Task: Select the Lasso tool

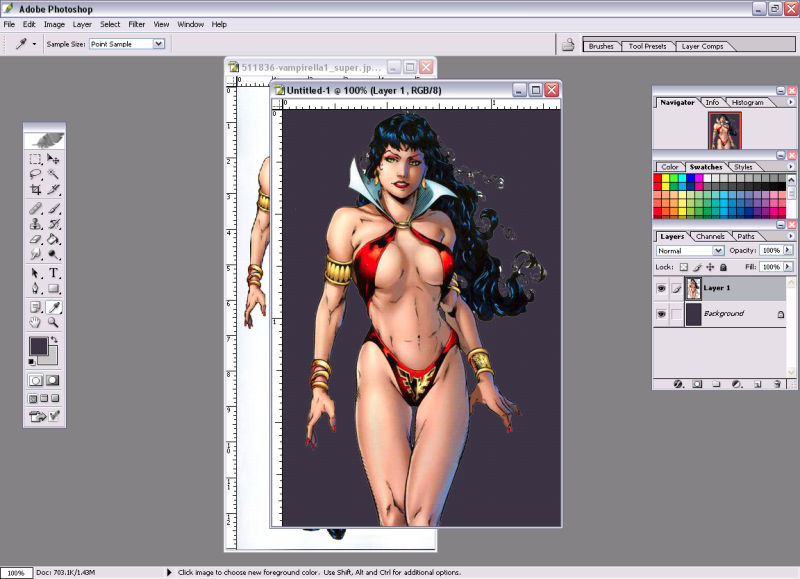Action: click(35, 174)
